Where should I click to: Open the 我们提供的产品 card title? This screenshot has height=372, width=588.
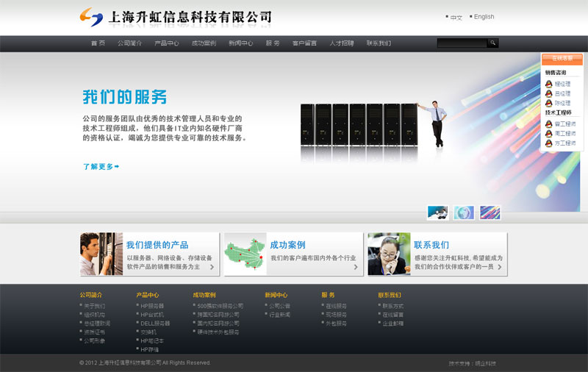(157, 246)
